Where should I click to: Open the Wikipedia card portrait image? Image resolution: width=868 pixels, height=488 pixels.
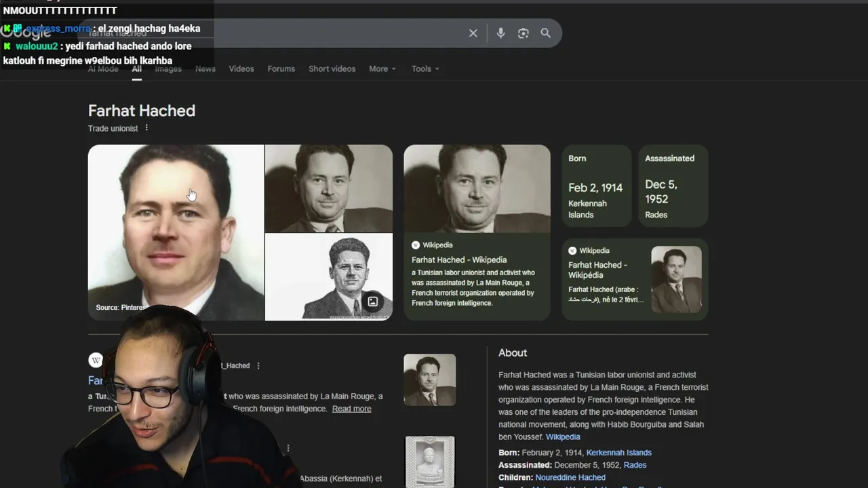point(477,188)
